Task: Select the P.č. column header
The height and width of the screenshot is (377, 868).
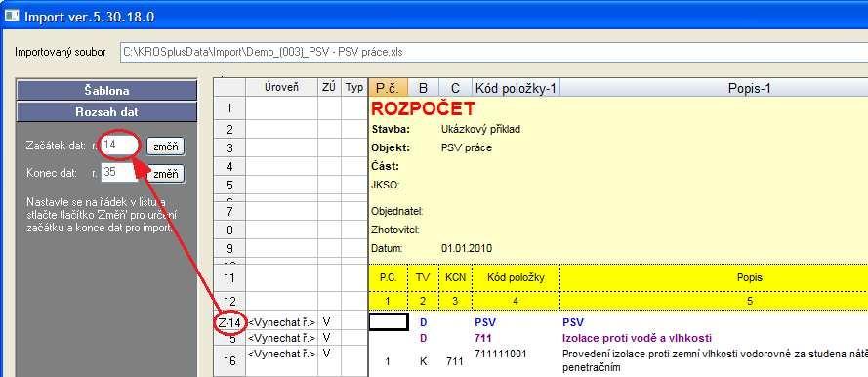Action: pos(388,87)
